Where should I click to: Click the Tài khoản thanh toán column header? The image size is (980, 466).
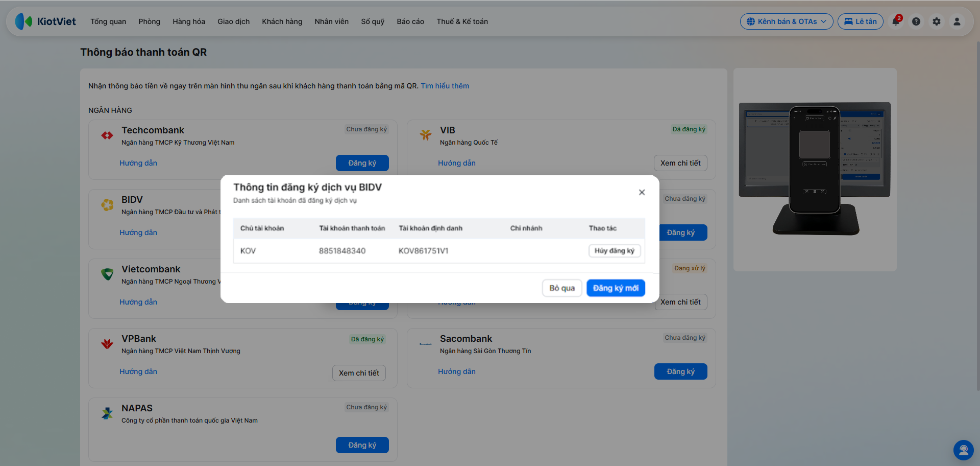(352, 228)
